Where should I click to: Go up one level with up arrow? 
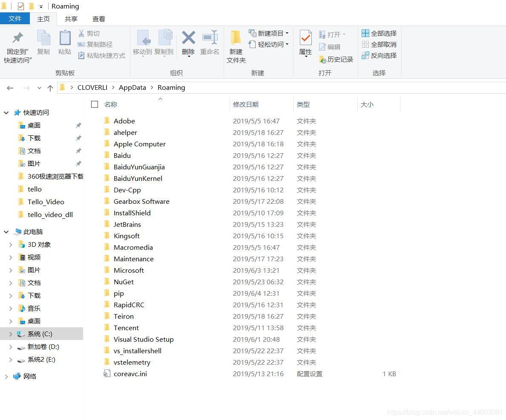pyautogui.click(x=50, y=88)
